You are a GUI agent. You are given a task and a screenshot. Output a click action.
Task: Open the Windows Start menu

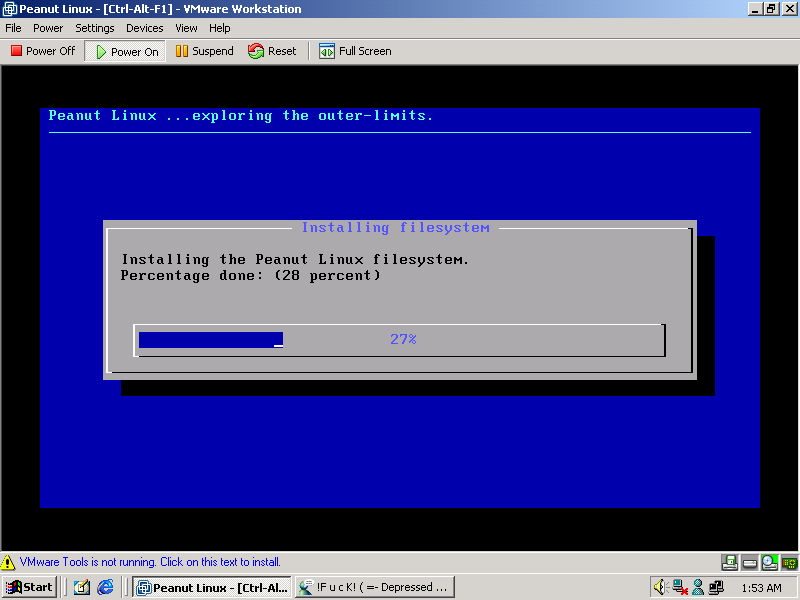coord(29,587)
